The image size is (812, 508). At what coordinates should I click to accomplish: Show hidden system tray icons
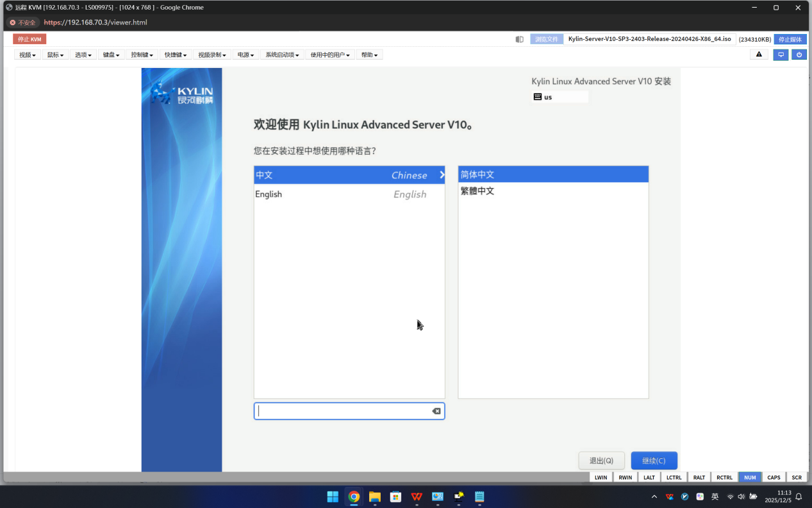coord(654,496)
